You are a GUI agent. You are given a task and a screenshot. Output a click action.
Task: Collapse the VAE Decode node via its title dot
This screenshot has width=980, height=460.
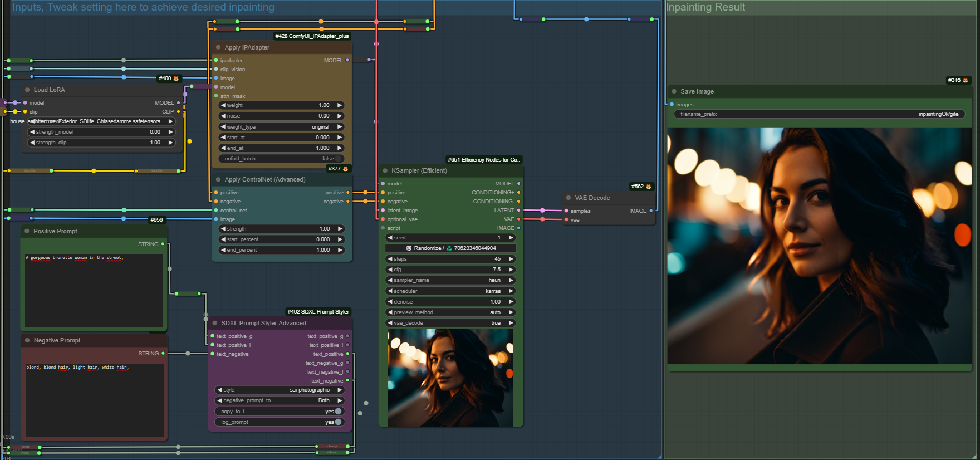569,198
